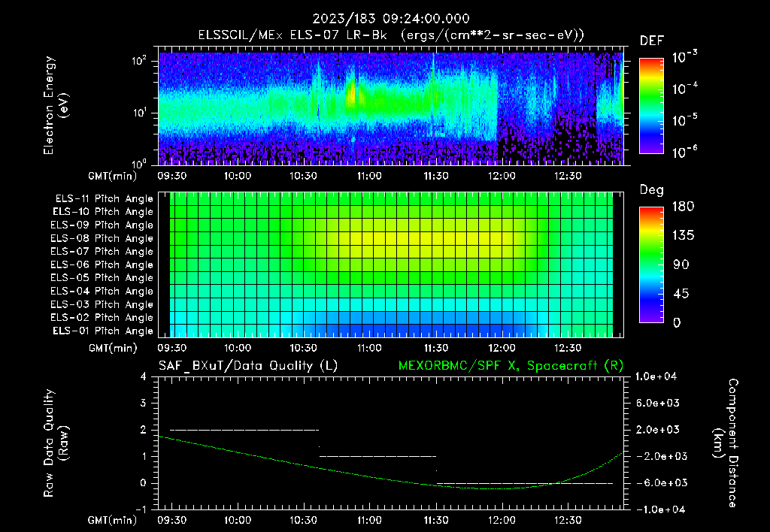Select the ELS-11 Pitch Angle row label
Screen dimensions: 770x532
coord(104,199)
